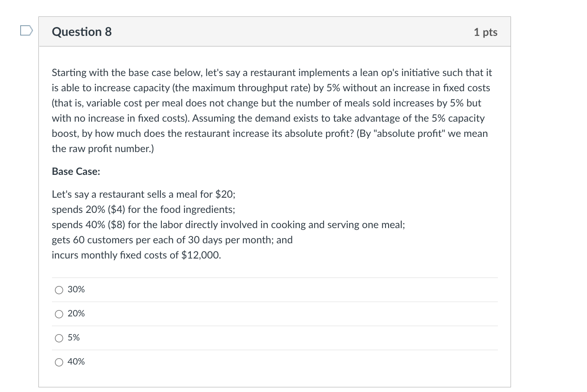
Task: Choose the 20% radio option
Action: coord(59,314)
